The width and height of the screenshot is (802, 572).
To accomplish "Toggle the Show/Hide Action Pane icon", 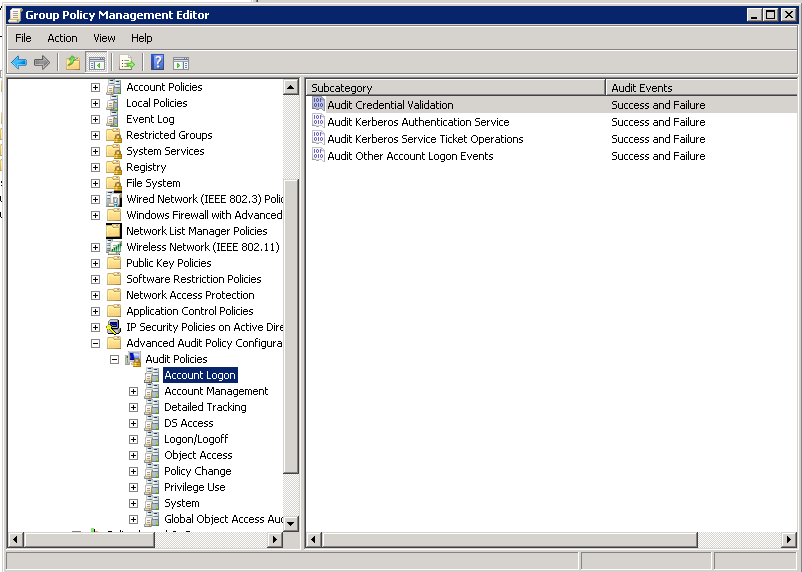I will click(x=181, y=63).
